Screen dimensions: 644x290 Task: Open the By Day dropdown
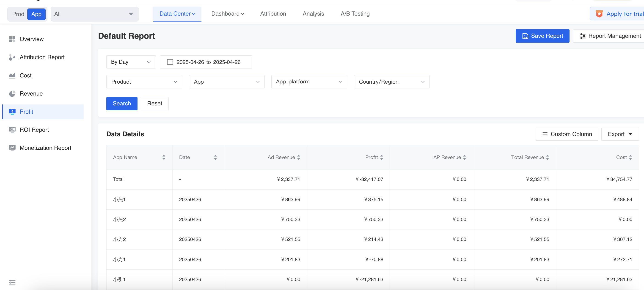click(131, 62)
